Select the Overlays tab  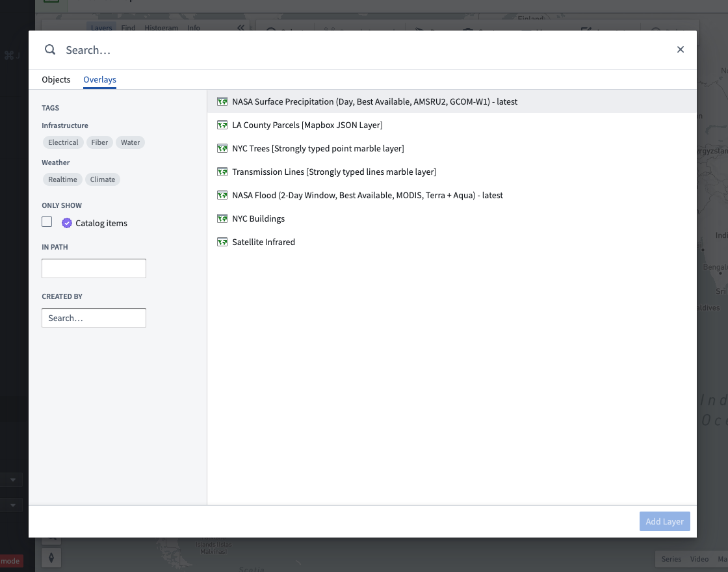coord(100,79)
